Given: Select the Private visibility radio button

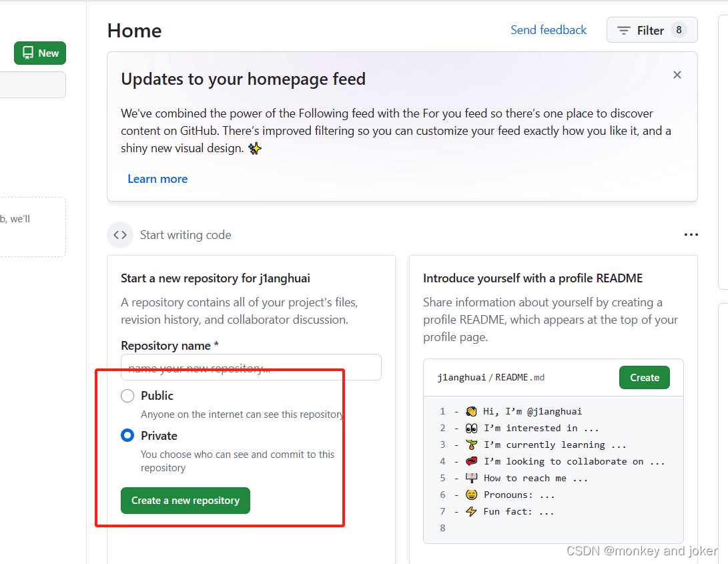Looking at the screenshot, I should (127, 436).
